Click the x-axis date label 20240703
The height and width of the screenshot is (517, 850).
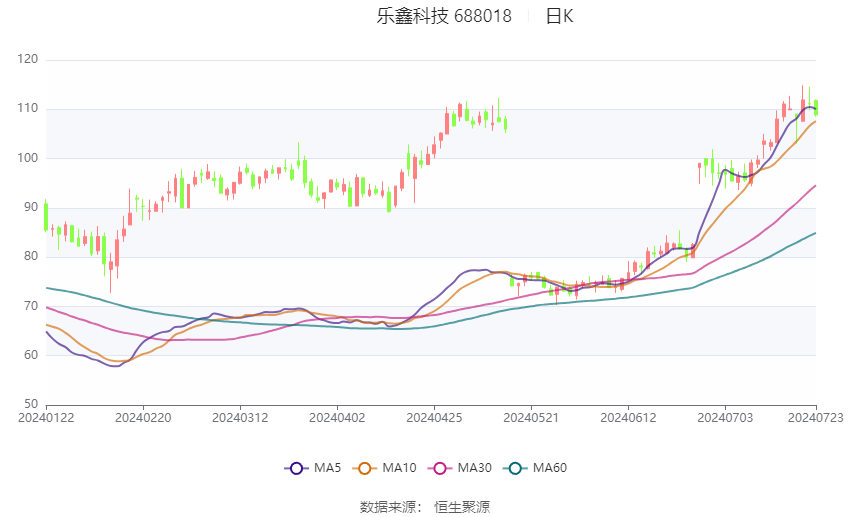[725, 418]
